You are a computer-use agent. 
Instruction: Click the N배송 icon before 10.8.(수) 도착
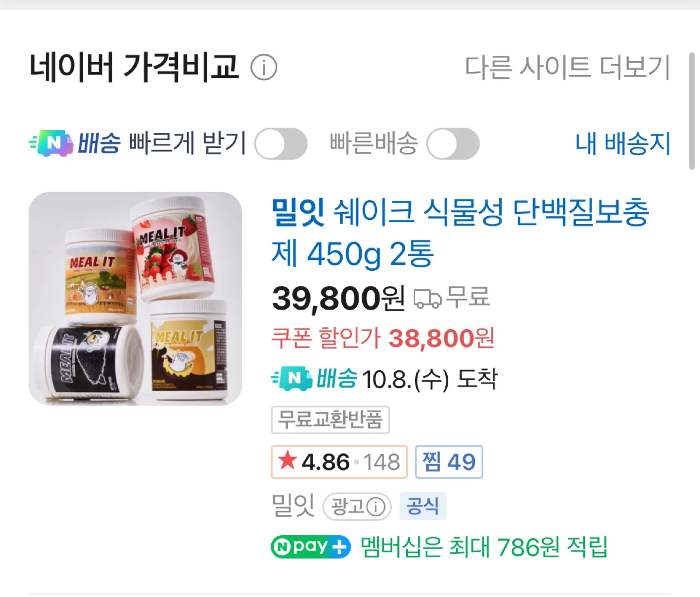point(292,379)
